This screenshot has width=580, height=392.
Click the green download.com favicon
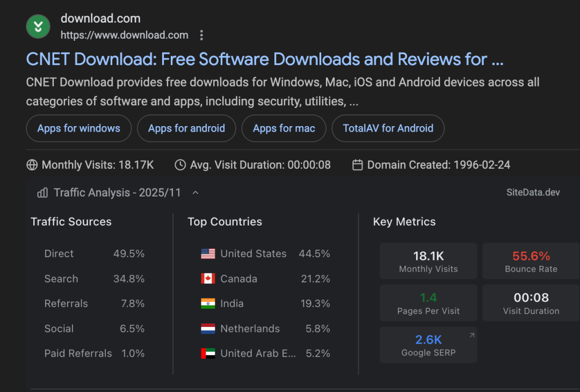tap(38, 27)
